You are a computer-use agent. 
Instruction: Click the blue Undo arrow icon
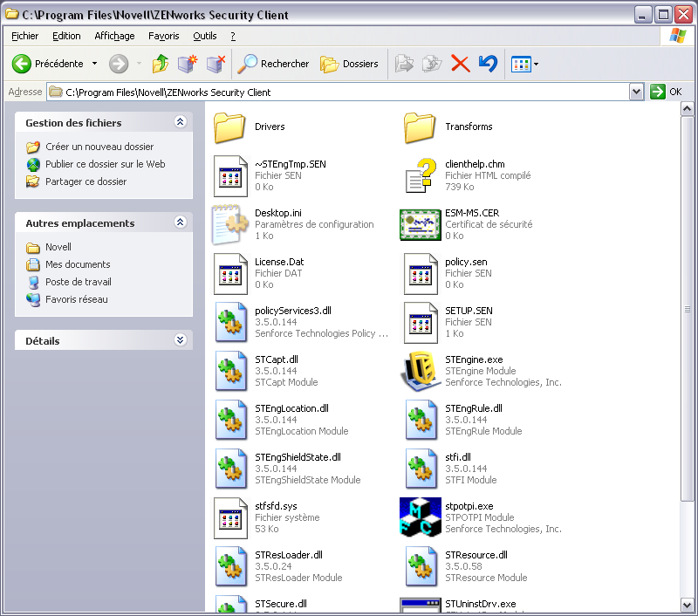pyautogui.click(x=488, y=64)
